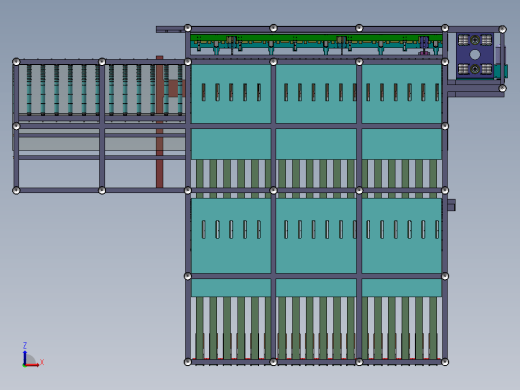The height and width of the screenshot is (390, 520).
Task: Click the blue Z axis of the triad
Action: 25,357
